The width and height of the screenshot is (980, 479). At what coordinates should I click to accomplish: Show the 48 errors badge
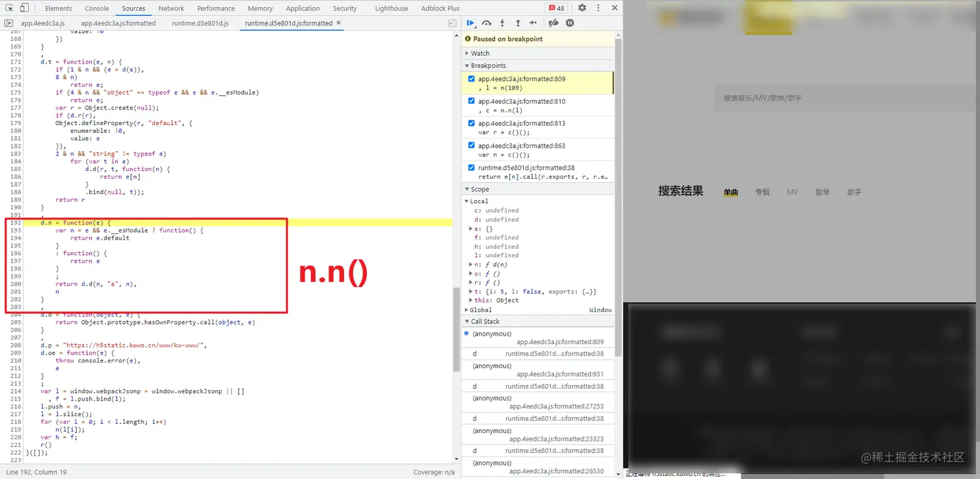point(557,8)
